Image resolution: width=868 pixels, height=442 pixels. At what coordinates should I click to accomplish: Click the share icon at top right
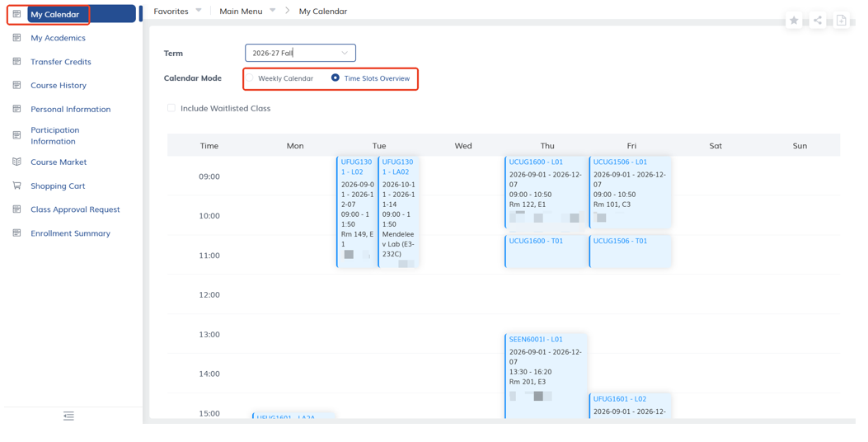tap(818, 21)
